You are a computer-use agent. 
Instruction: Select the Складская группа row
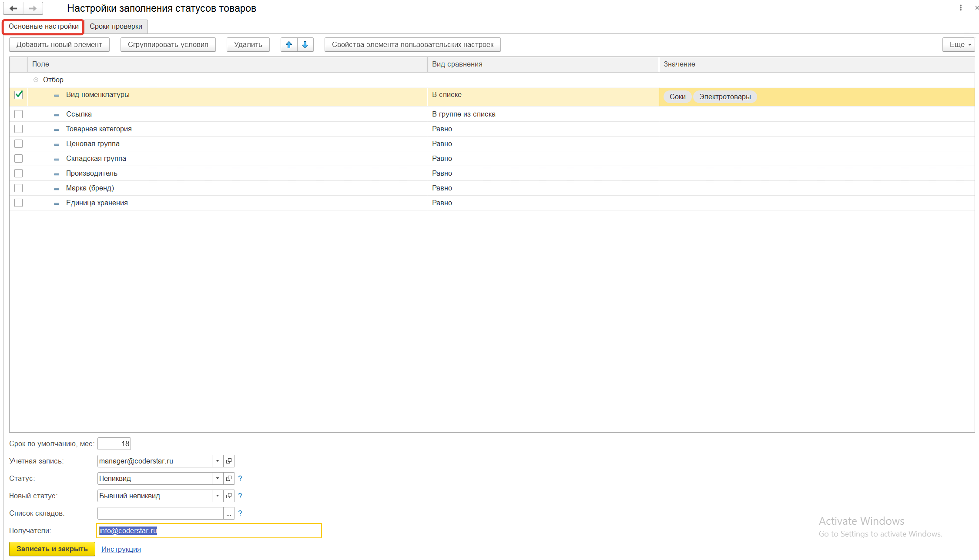click(x=492, y=158)
